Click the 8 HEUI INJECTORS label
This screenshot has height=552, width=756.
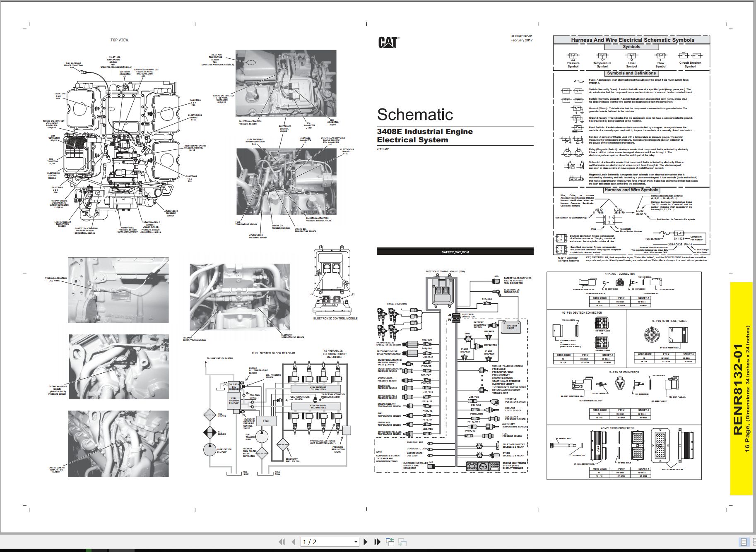pyautogui.click(x=397, y=304)
